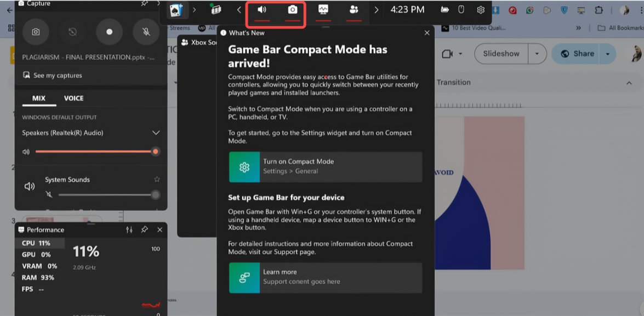Expand Speakers (Realtek(R) Audio) output dropdown
644x316 pixels.
[156, 133]
